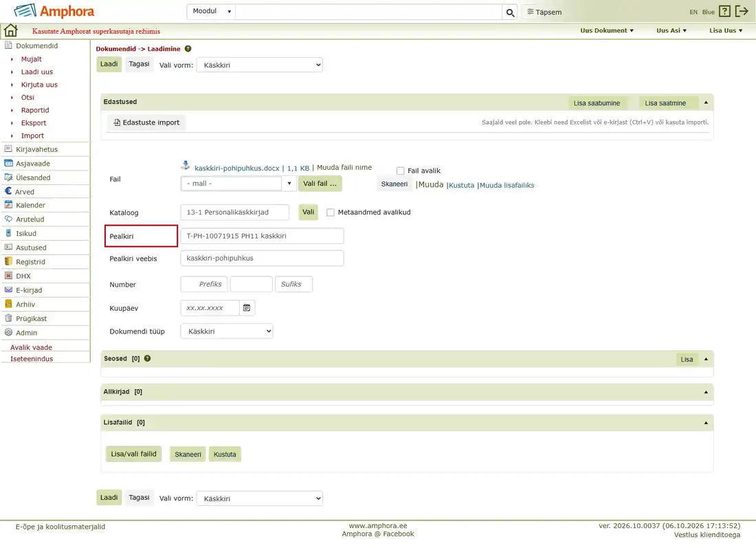The width and height of the screenshot is (756, 548).
Task: Click the Lisa/vali failid button
Action: [x=133, y=454]
